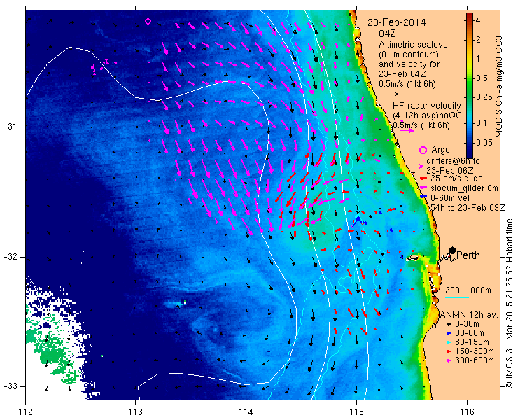The width and height of the screenshot is (518, 420).
Task: Click the 80-150m depth label
Action: click(x=471, y=342)
